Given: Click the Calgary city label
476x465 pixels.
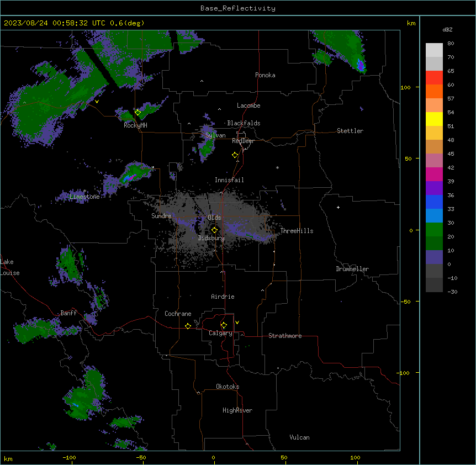Looking at the screenshot, I should click(x=221, y=333).
